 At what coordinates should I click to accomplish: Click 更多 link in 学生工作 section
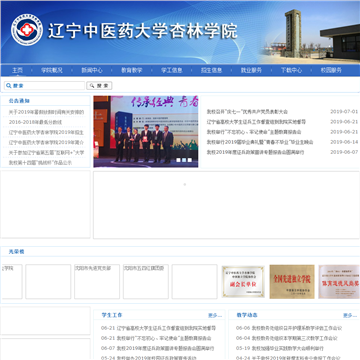pos(215,315)
